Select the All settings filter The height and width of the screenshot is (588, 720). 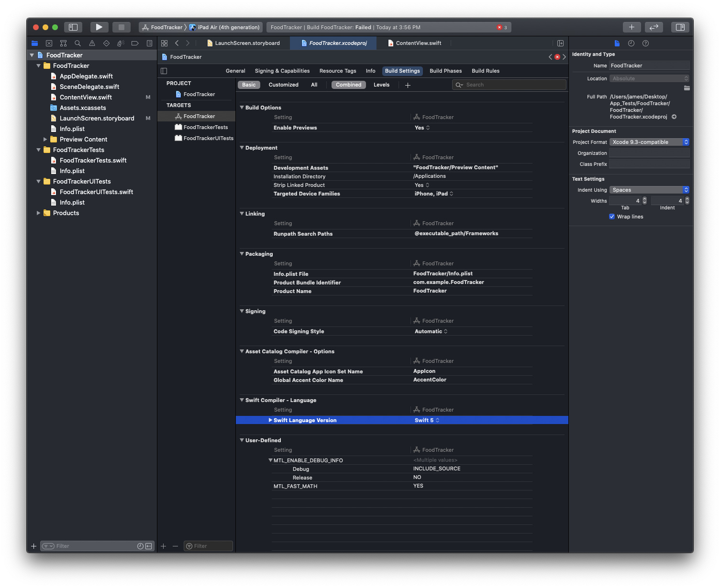click(x=314, y=85)
